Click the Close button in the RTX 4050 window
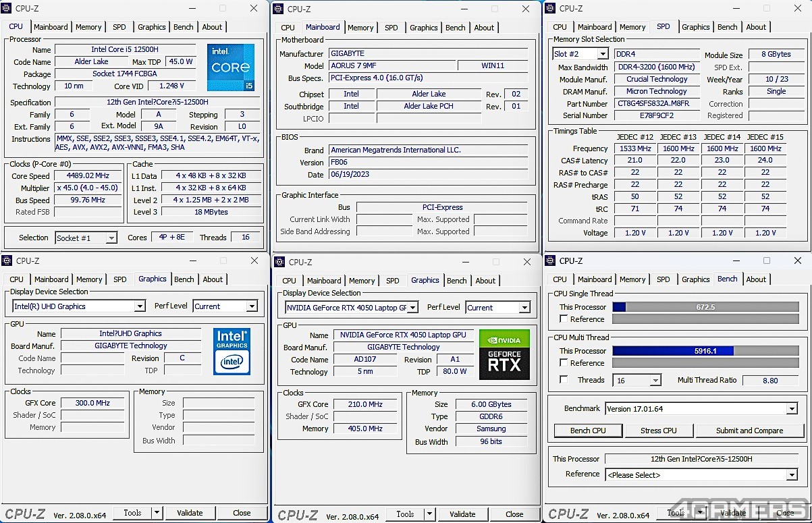Image resolution: width=812 pixels, height=523 pixels. [x=514, y=514]
